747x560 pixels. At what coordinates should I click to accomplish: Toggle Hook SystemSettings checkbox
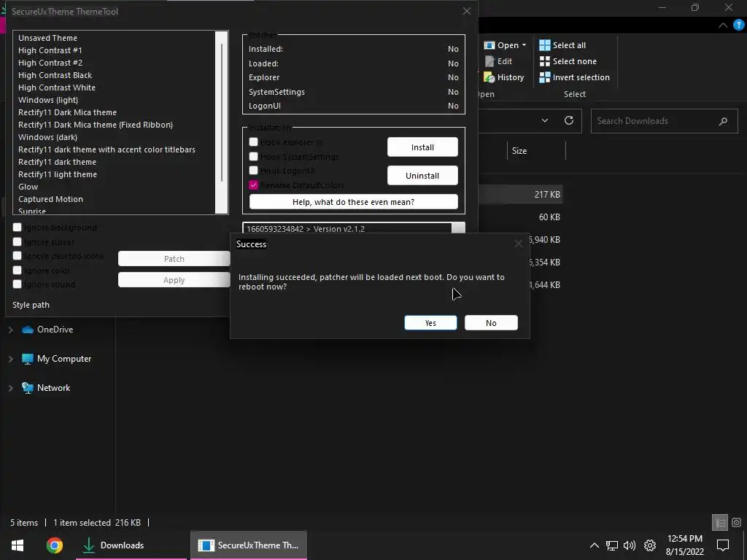pyautogui.click(x=253, y=156)
